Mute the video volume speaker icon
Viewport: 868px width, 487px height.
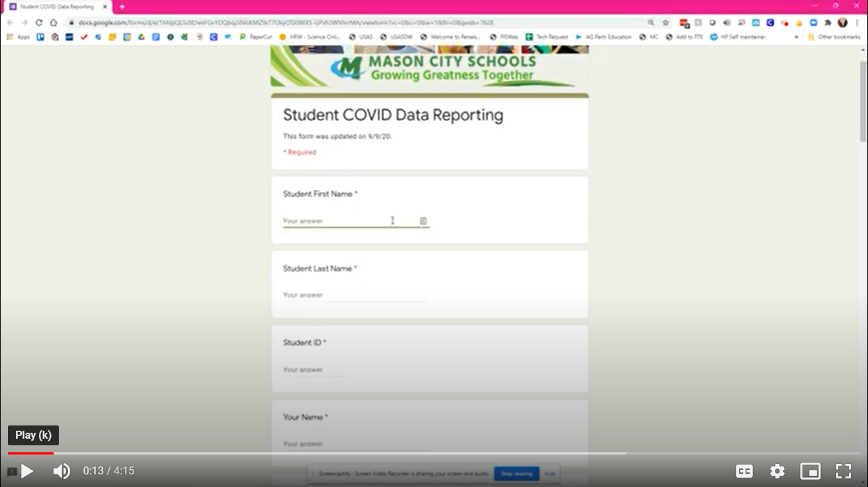click(61, 471)
